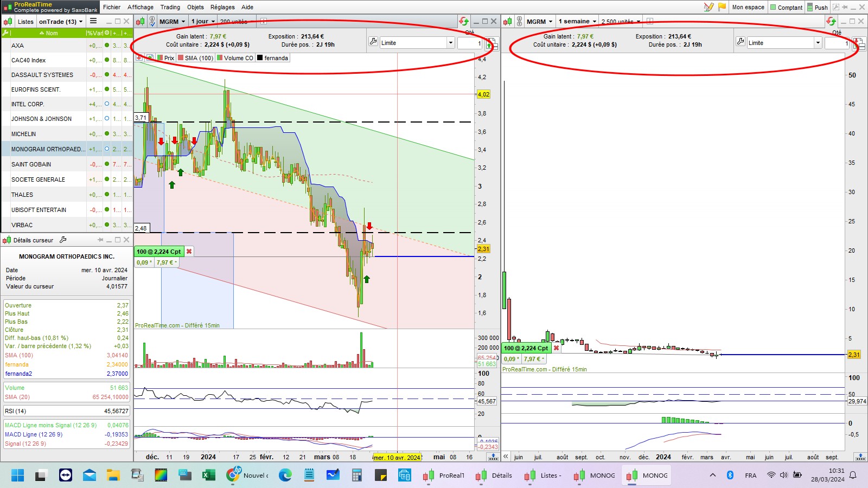The height and width of the screenshot is (488, 868).
Task: Click the refresh arrows icon on daily chart
Action: click(464, 21)
